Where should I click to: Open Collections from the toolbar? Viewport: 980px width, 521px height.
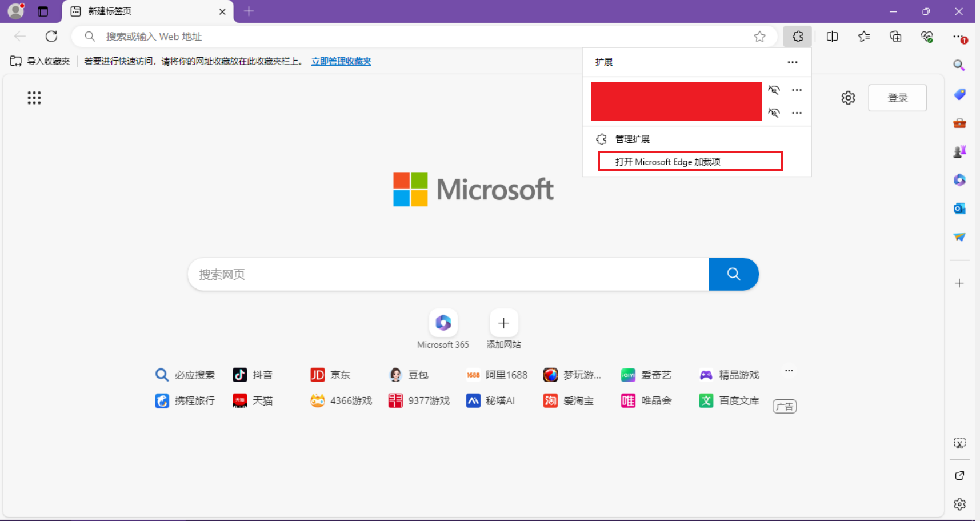[x=895, y=37]
